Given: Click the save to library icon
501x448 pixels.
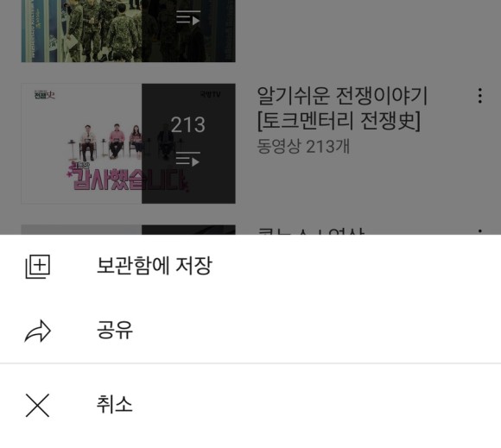Looking at the screenshot, I should coord(38,267).
